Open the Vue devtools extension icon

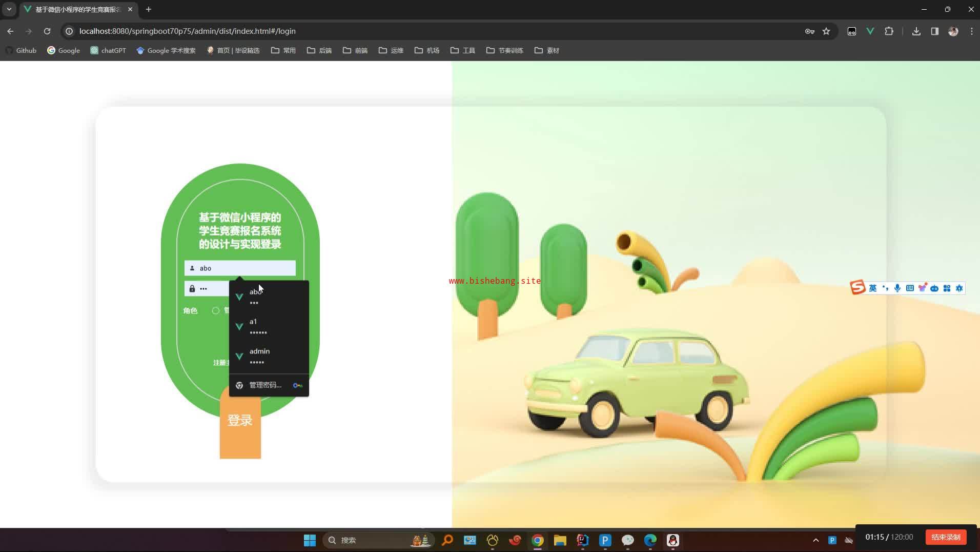point(870,31)
